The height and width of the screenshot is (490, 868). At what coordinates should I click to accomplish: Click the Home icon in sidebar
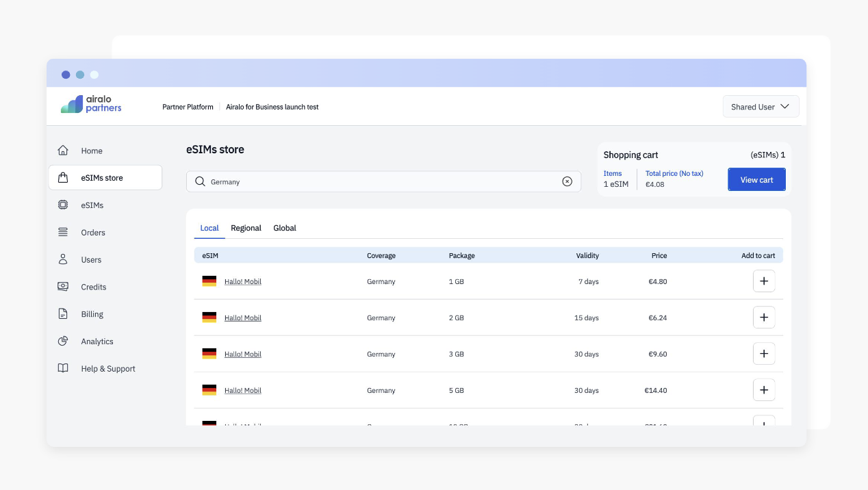pos(63,151)
